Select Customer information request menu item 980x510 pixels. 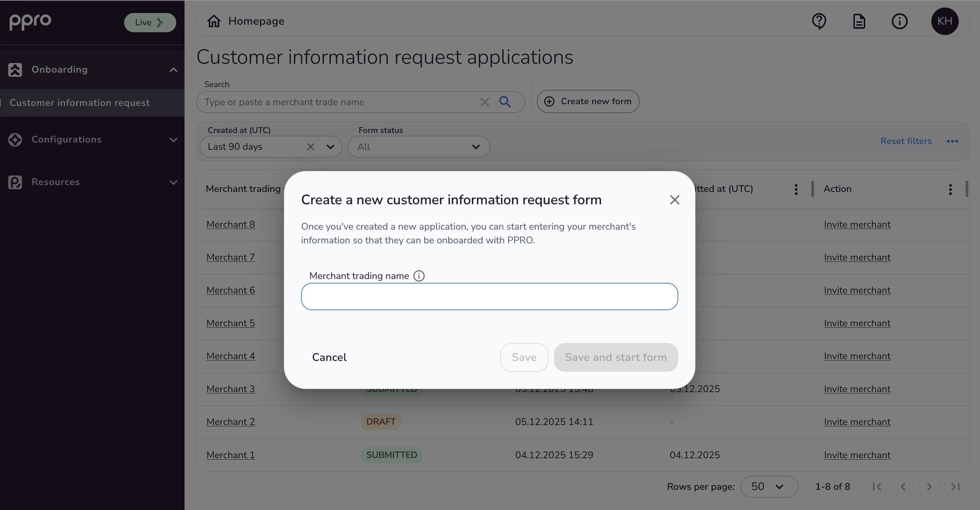[80, 103]
